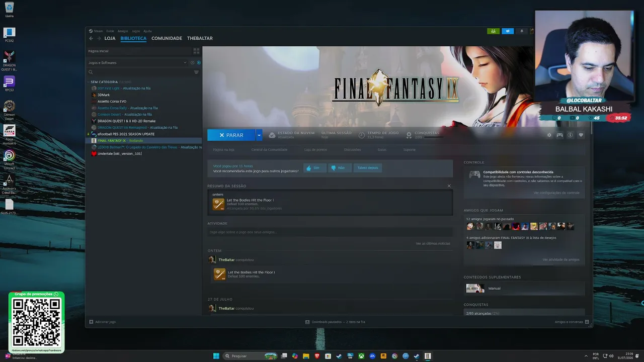Viewport: 644px width, 362px height.
Task: Open PCSX2 desktop shortcut
Action: click(9, 35)
